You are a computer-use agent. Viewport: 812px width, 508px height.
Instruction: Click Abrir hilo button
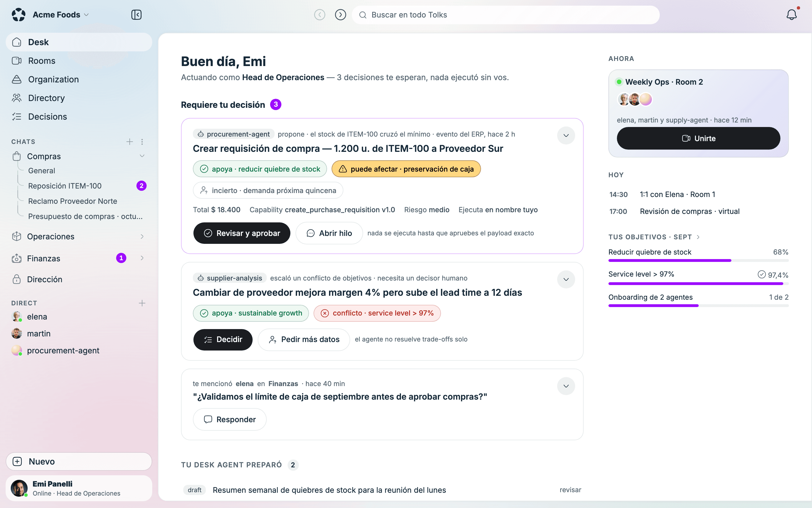[x=329, y=233]
